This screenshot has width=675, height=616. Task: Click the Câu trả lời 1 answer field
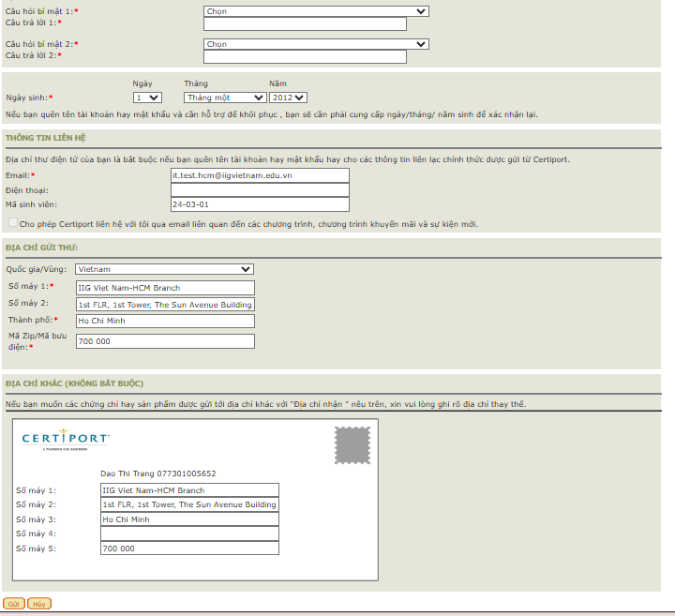click(x=305, y=23)
